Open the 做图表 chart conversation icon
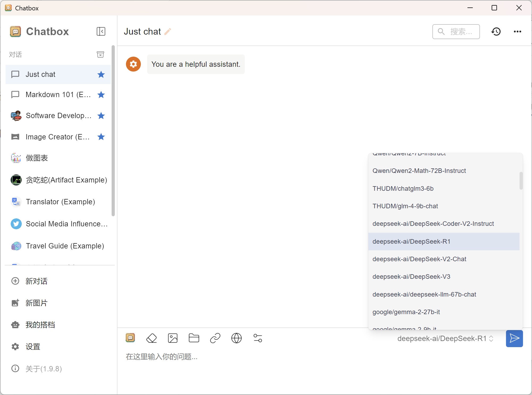 click(16, 158)
